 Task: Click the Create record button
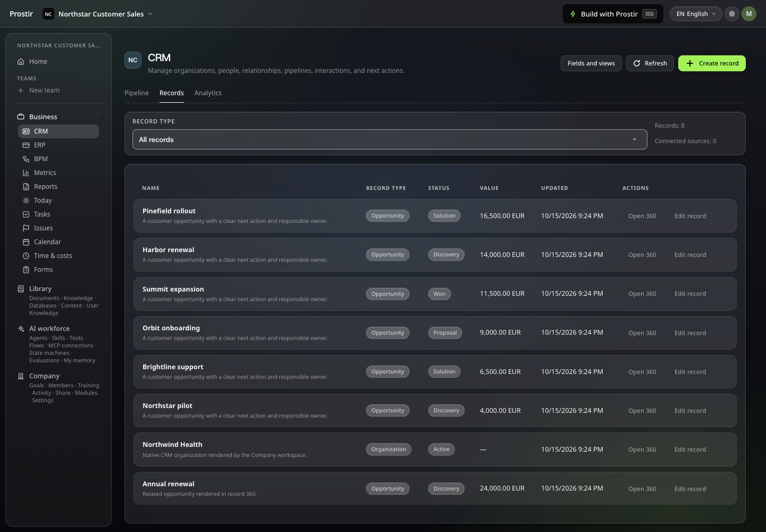point(712,63)
